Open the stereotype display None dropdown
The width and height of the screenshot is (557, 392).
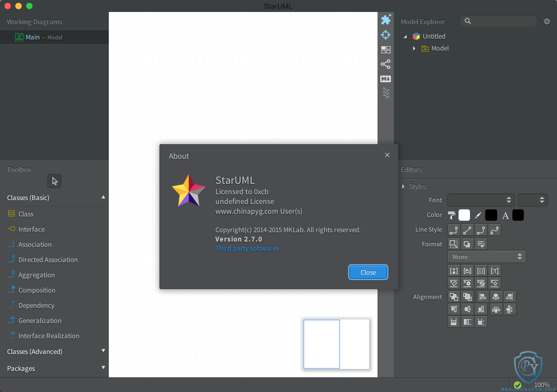coord(487,257)
